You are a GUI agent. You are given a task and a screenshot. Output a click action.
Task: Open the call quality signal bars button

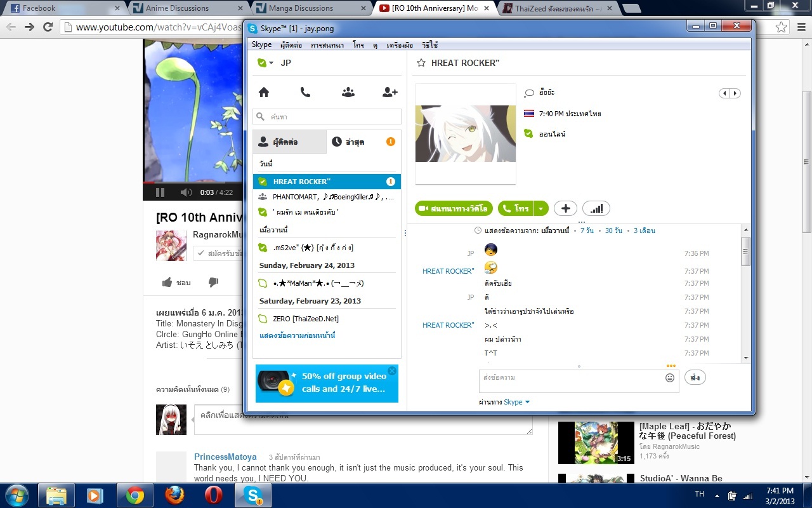(596, 208)
